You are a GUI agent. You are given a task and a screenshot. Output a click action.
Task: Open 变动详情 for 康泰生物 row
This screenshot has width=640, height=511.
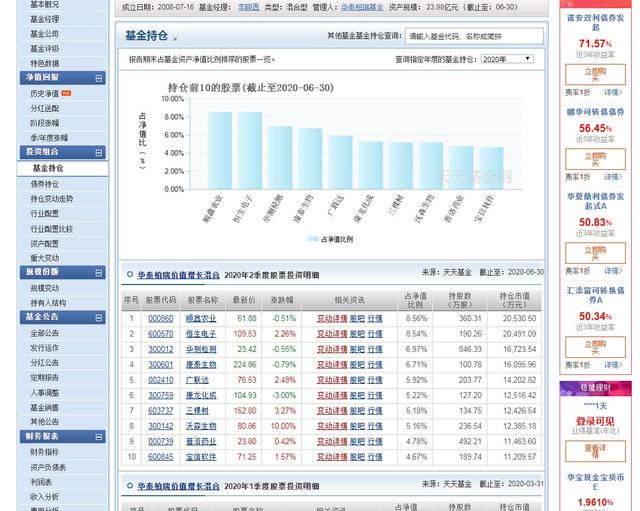pyautogui.click(x=332, y=364)
